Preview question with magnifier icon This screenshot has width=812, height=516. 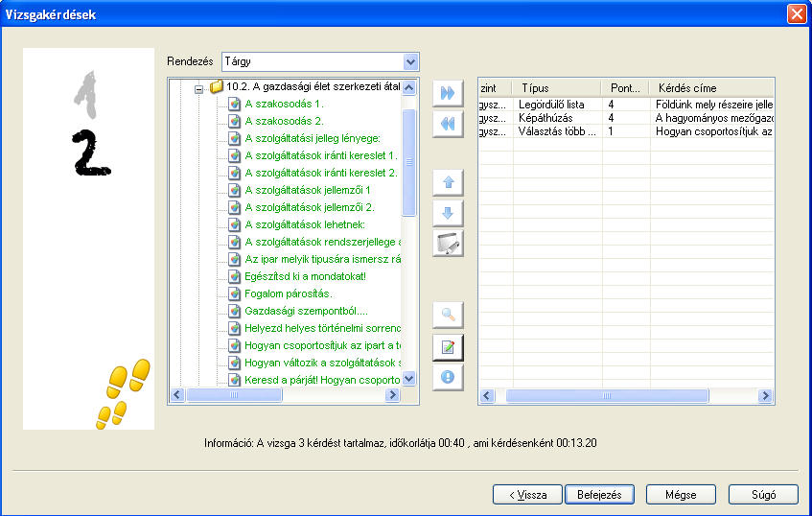tap(448, 315)
